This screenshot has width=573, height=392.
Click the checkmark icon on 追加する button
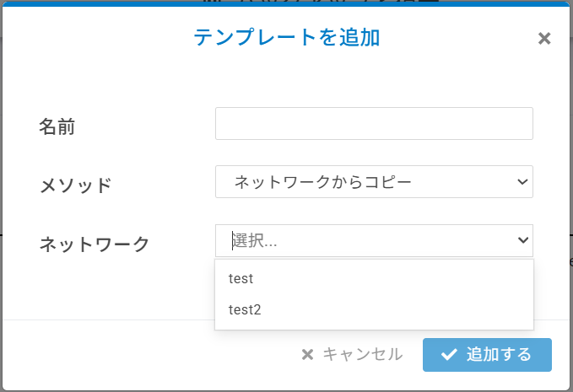pos(449,355)
